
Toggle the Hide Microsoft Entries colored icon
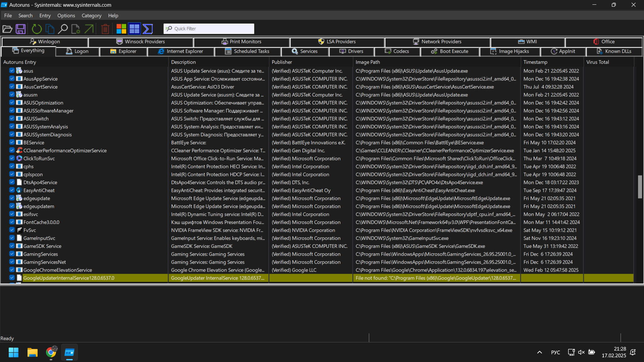coord(121,29)
